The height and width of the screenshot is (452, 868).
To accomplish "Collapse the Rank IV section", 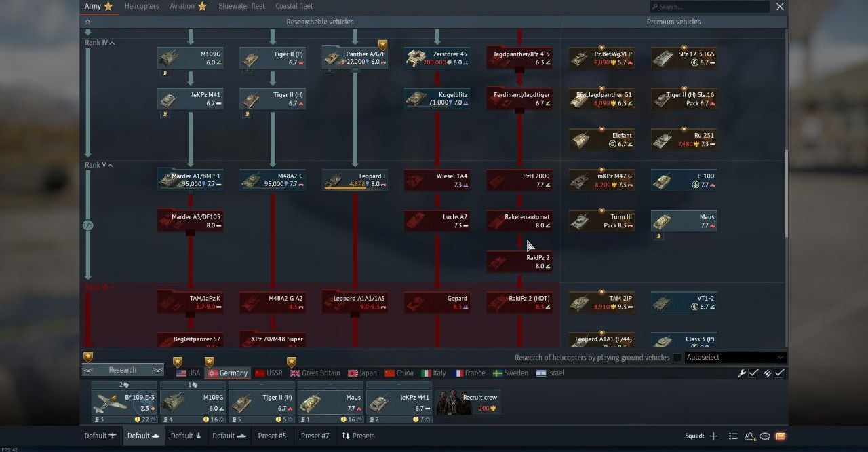I will click(99, 43).
